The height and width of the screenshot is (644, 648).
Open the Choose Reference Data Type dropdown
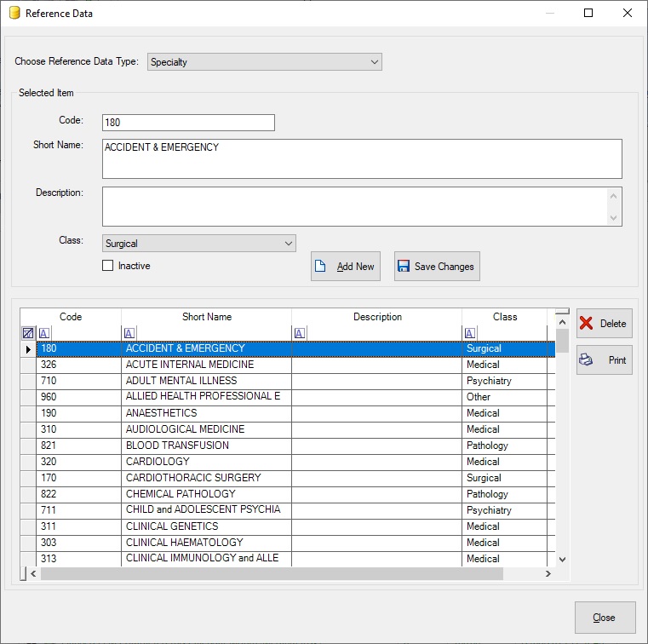click(265, 62)
